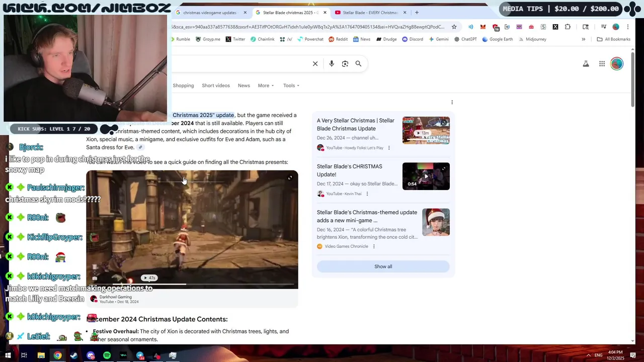Open the Chrome toolbar profile avatar
Image resolution: width=644 pixels, height=362 pixels.
[x=616, y=27]
